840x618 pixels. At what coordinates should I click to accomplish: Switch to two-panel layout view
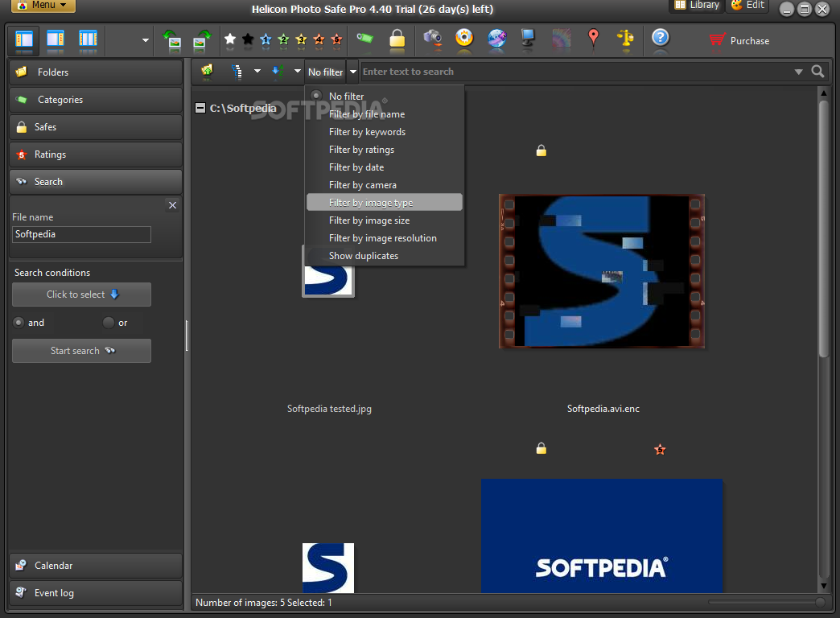[56, 41]
